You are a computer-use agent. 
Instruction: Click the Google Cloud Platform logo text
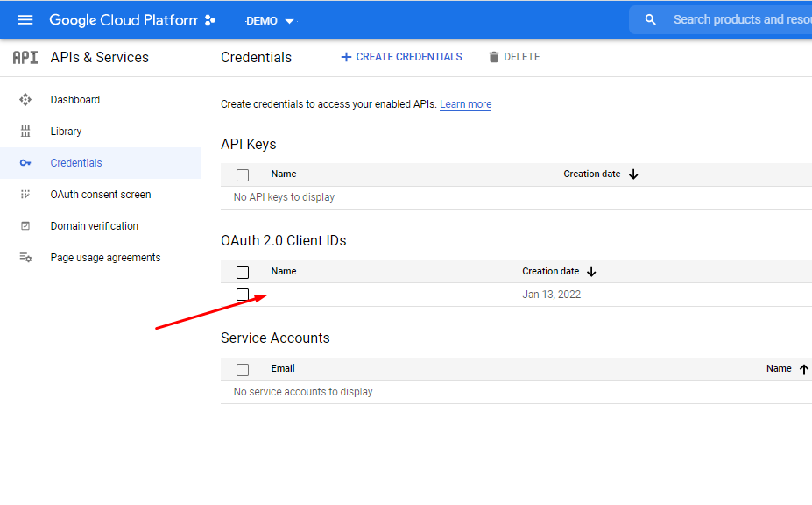124,20
